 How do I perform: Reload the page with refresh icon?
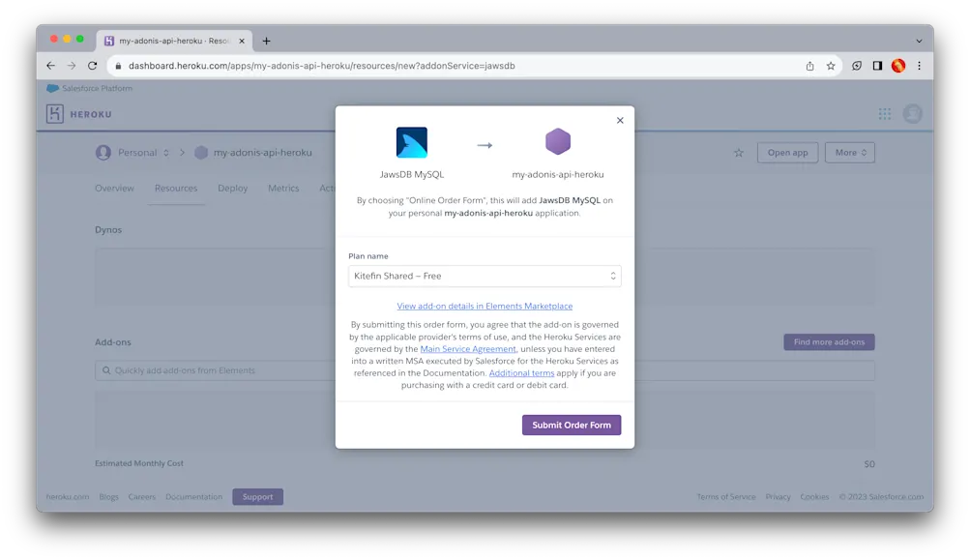(x=92, y=66)
